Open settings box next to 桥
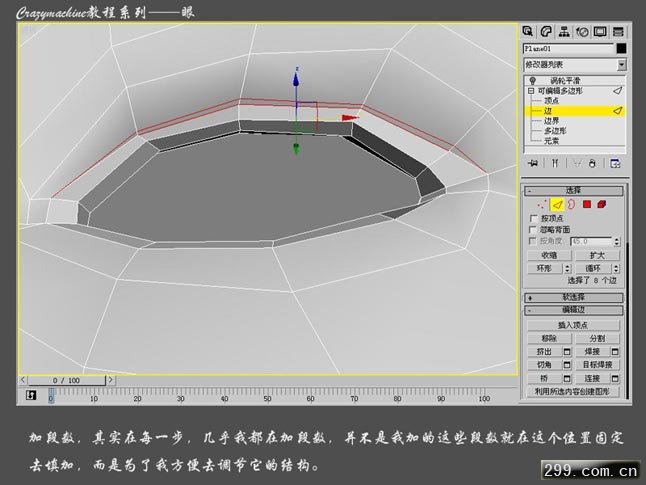The image size is (646, 485). coord(567,378)
